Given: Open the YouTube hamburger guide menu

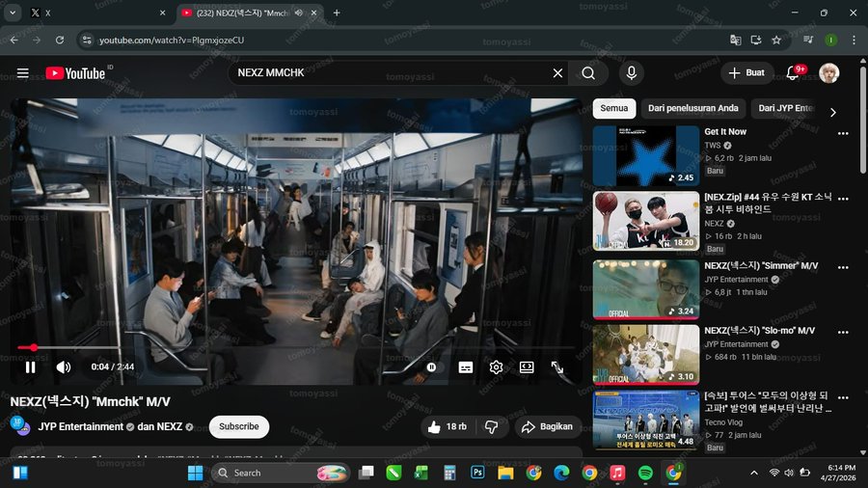Looking at the screenshot, I should (23, 73).
